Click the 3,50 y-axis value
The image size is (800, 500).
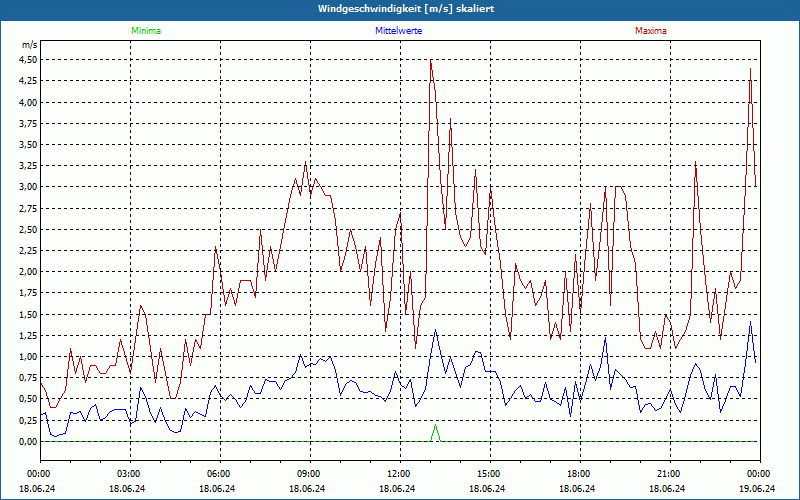(28, 144)
